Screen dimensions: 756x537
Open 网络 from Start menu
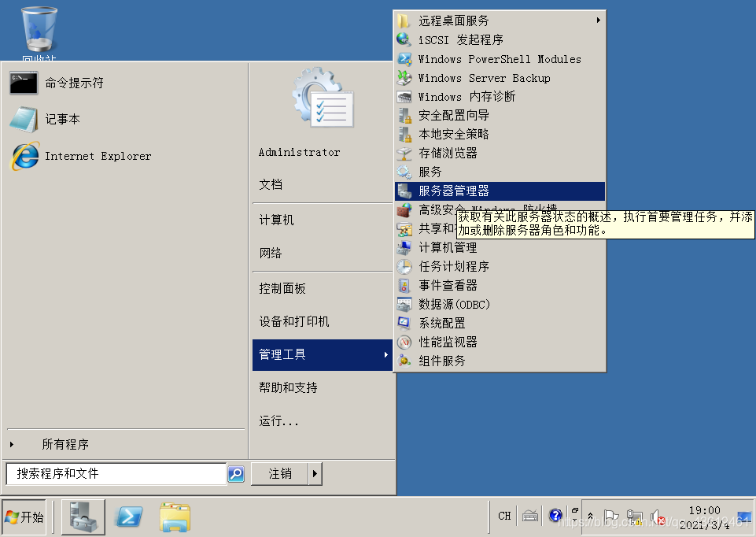(x=271, y=254)
